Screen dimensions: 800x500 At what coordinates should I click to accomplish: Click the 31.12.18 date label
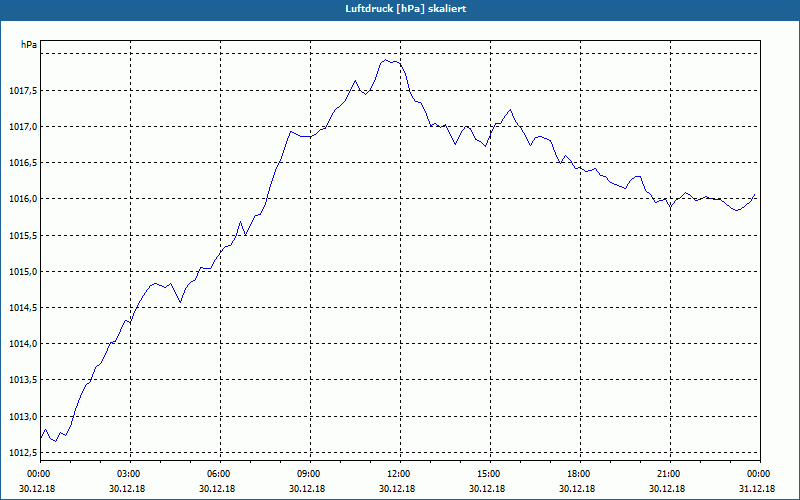(x=757, y=488)
